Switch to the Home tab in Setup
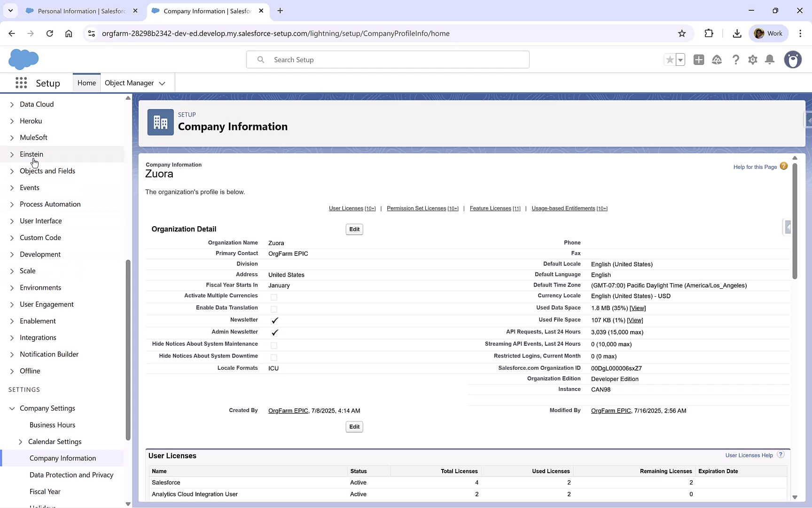 coord(86,82)
